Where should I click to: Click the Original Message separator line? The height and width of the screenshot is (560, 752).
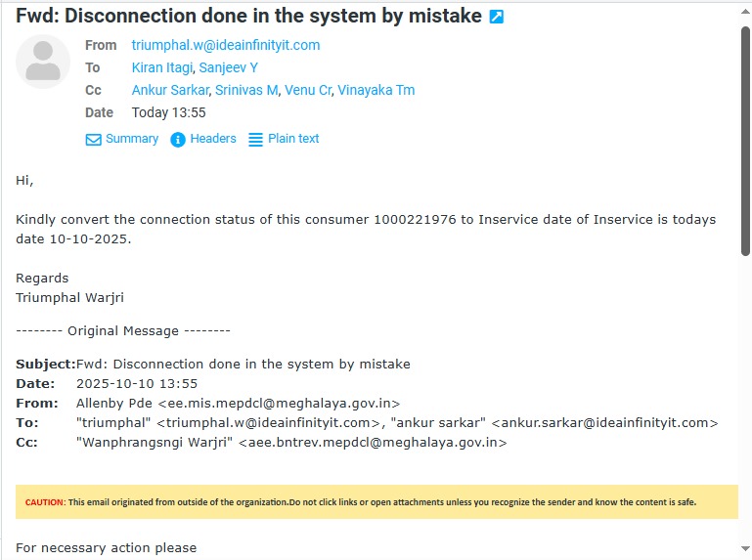(123, 330)
